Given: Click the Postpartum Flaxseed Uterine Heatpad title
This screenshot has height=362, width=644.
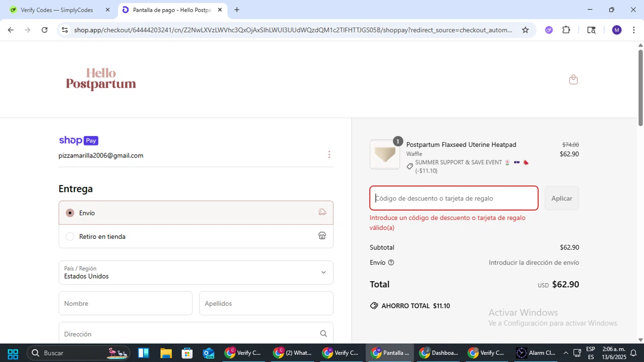Looking at the screenshot, I should pos(461,145).
